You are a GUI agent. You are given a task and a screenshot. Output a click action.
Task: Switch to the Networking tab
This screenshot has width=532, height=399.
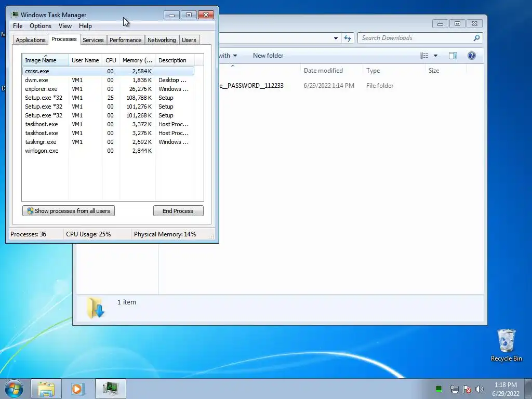(162, 40)
